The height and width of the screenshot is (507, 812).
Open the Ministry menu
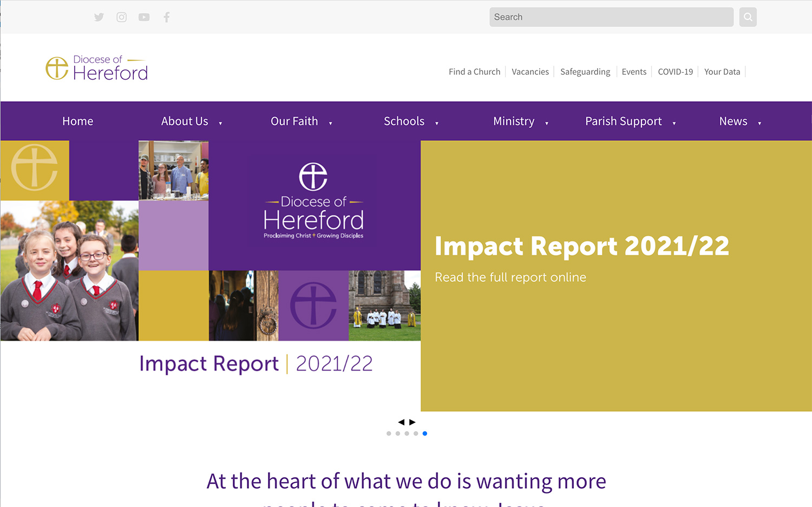[514, 121]
